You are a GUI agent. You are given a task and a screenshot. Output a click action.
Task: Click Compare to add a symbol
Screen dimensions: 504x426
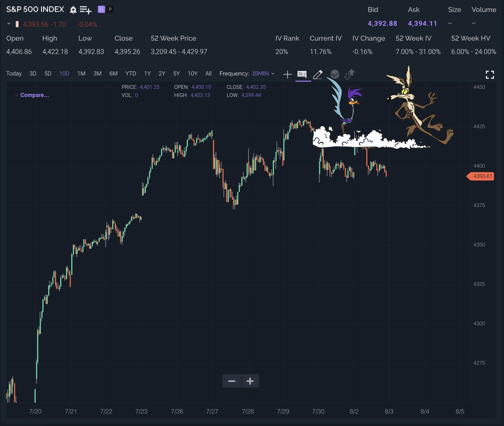coord(31,95)
